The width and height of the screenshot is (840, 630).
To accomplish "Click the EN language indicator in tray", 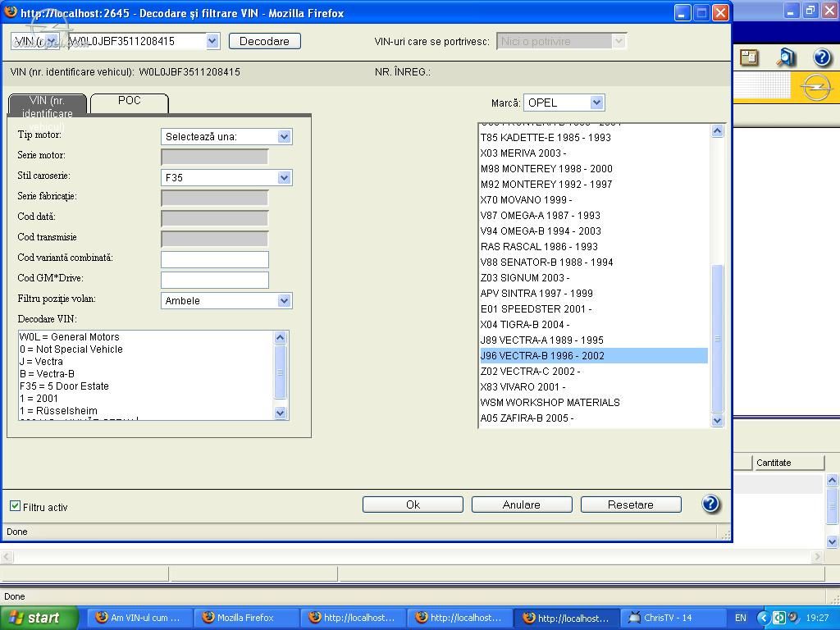I will pos(741,618).
